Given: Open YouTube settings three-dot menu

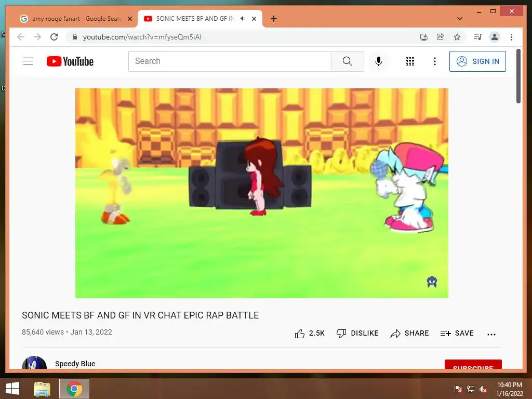Looking at the screenshot, I should pyautogui.click(x=435, y=61).
